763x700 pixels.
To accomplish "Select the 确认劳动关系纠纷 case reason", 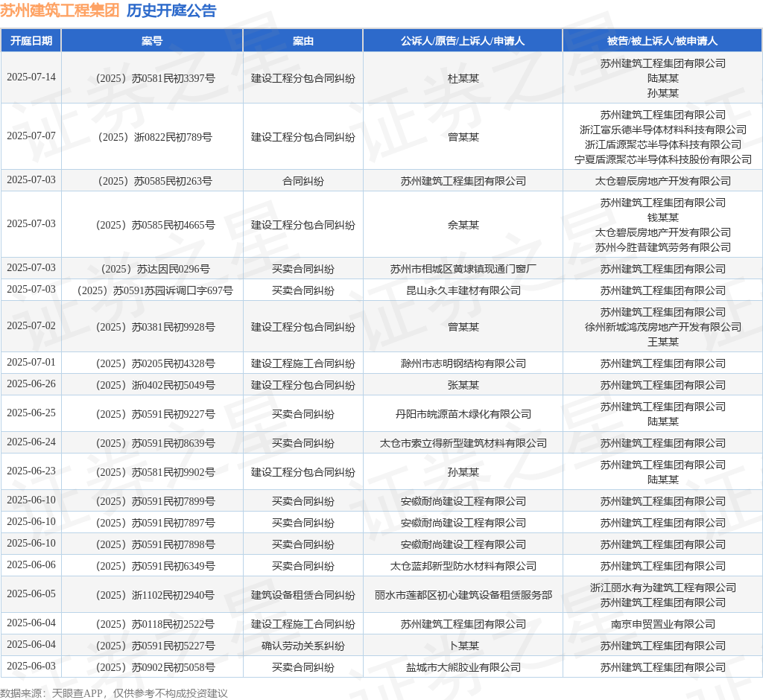I will pyautogui.click(x=303, y=646).
